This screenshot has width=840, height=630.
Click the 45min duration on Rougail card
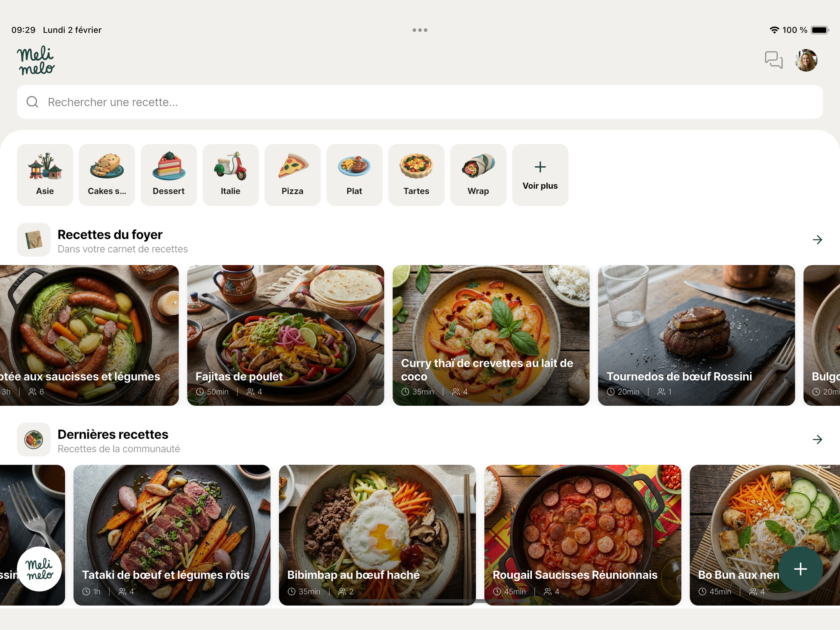coord(515,591)
